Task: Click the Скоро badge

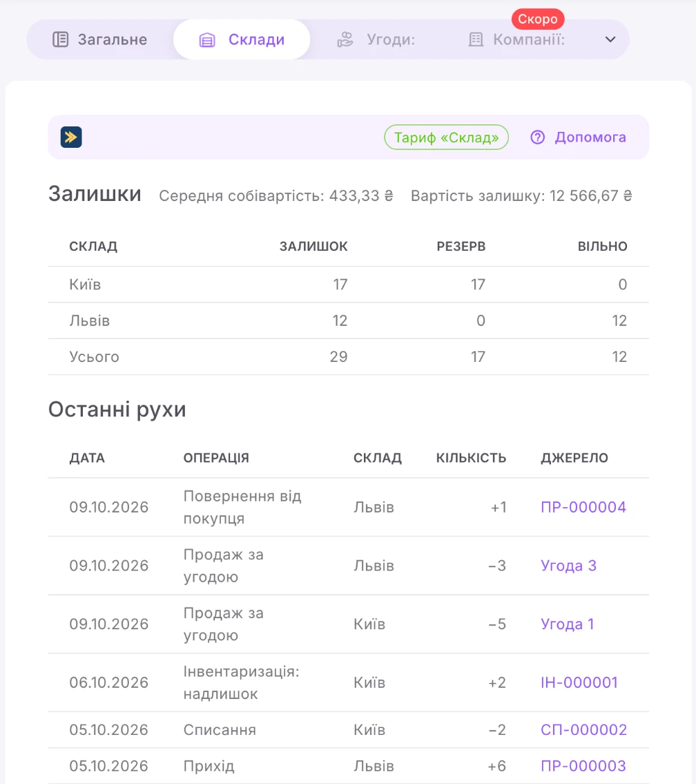Action: (x=538, y=19)
